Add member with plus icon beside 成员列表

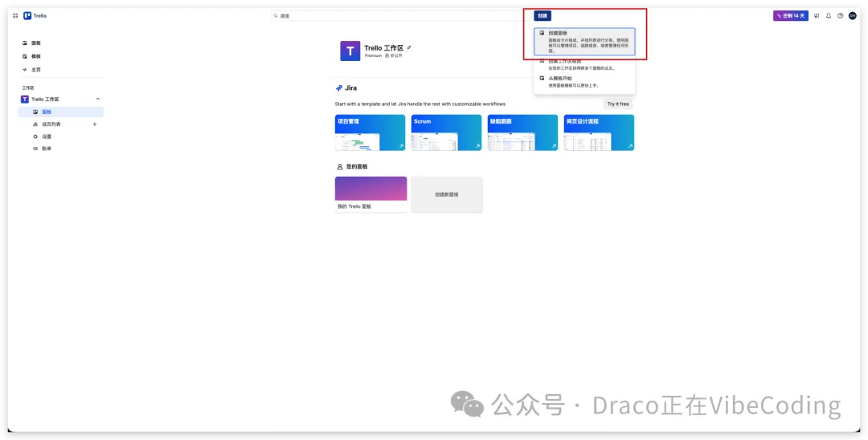[95, 124]
